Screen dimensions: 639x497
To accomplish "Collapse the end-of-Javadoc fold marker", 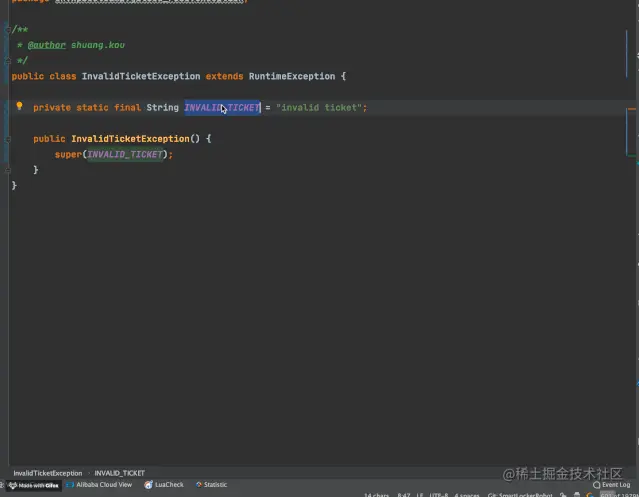I will [7, 61].
